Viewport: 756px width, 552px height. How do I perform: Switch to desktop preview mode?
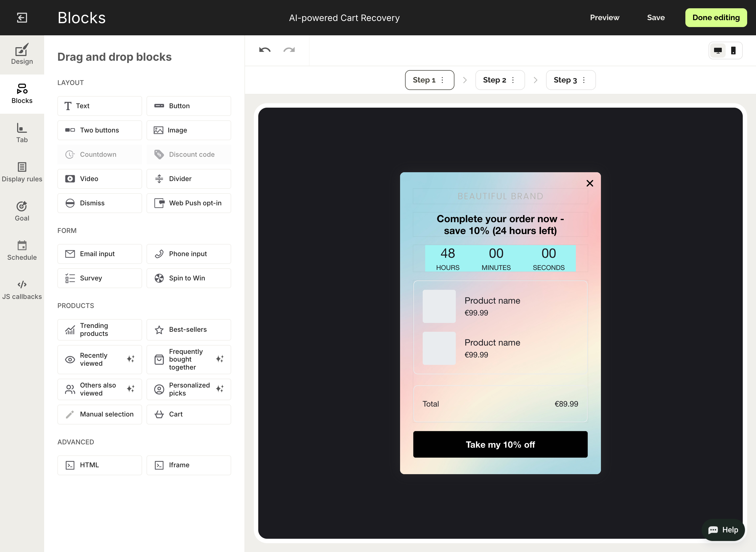718,51
